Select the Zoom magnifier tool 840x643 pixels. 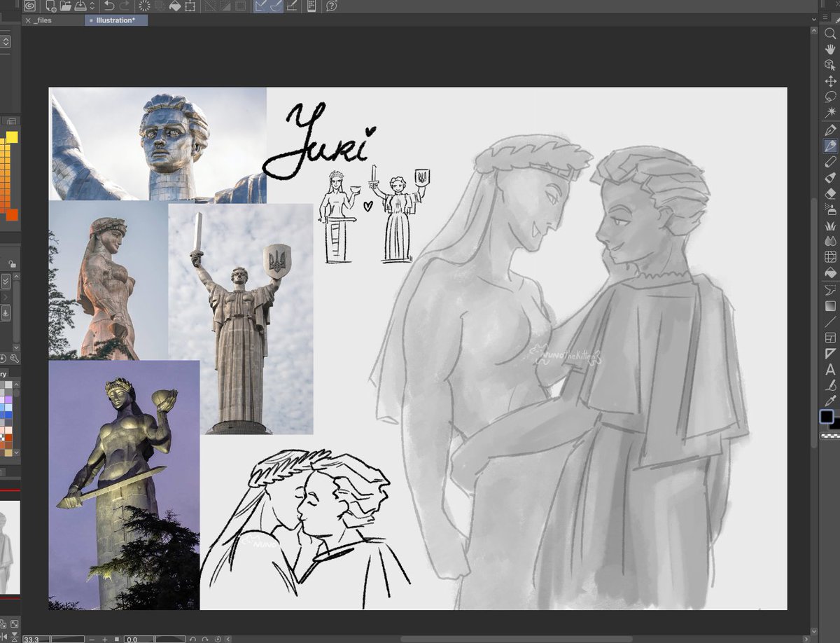(830, 33)
